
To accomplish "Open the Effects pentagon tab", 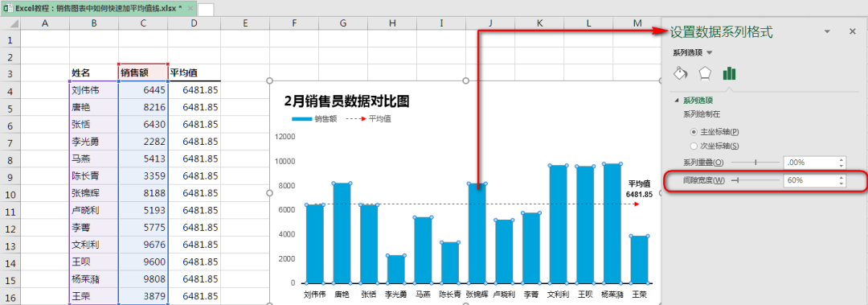I will pos(705,73).
